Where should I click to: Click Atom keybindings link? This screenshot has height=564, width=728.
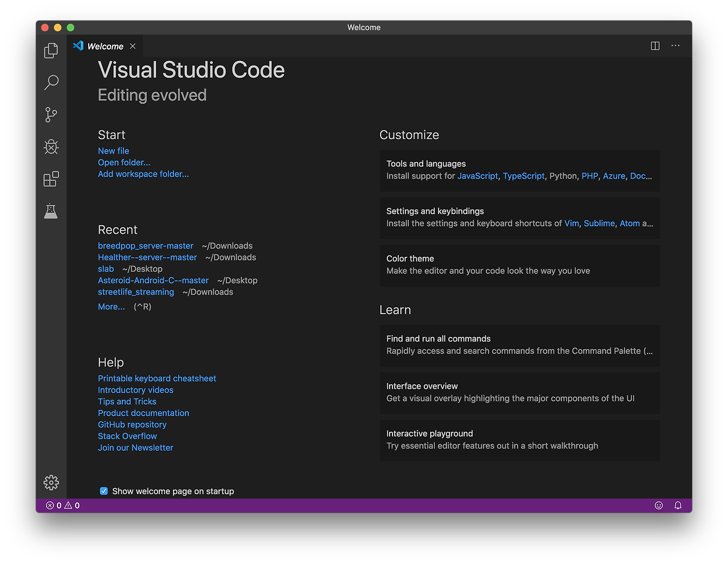(x=630, y=223)
